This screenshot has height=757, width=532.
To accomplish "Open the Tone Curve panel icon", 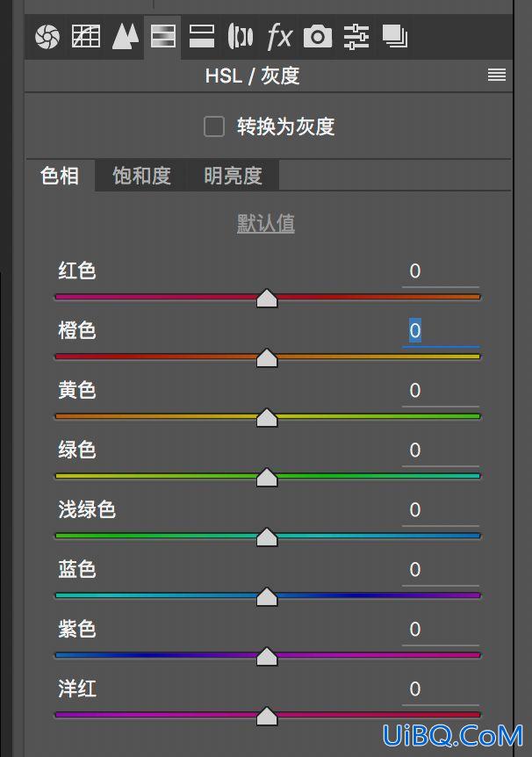I will pos(86,36).
